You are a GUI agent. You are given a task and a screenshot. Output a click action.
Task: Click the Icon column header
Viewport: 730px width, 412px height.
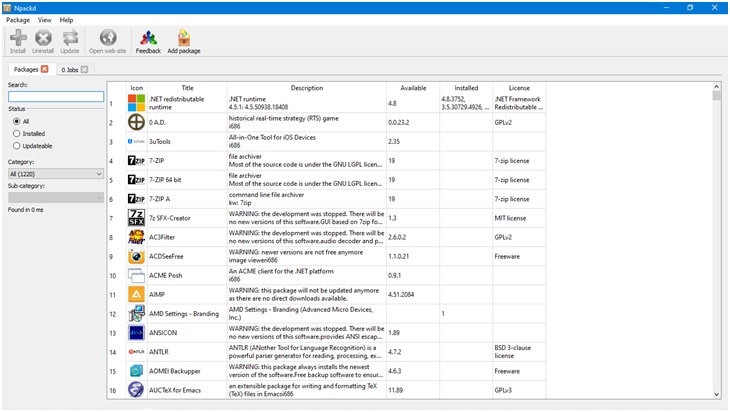click(x=136, y=88)
